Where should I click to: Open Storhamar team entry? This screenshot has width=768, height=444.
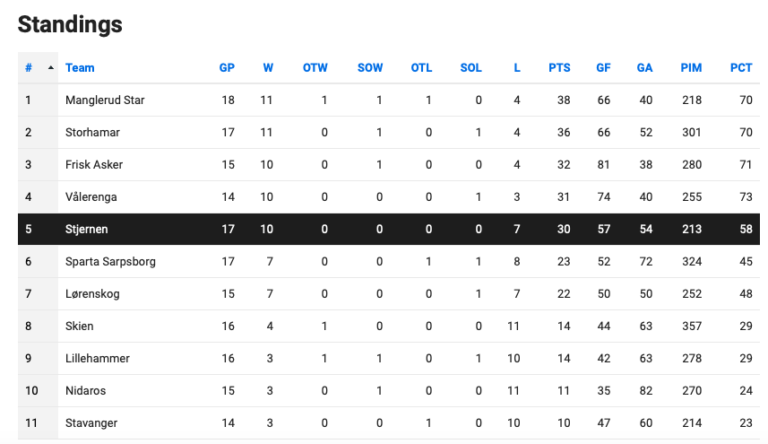point(96,132)
